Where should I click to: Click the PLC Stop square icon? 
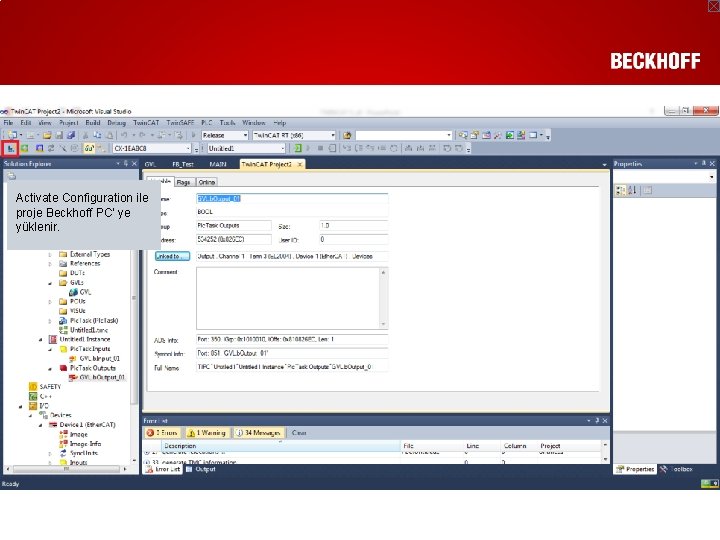coord(321,148)
